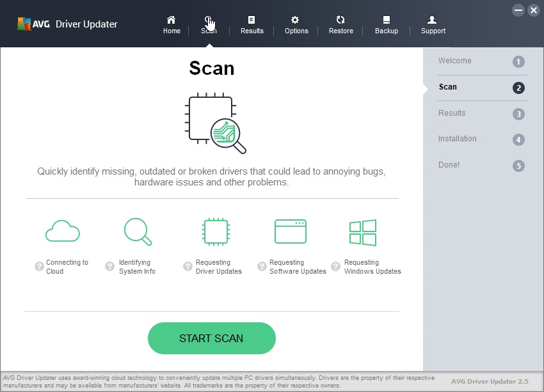
Task: Click the Connecting to Cloud icon
Action: 63,231
